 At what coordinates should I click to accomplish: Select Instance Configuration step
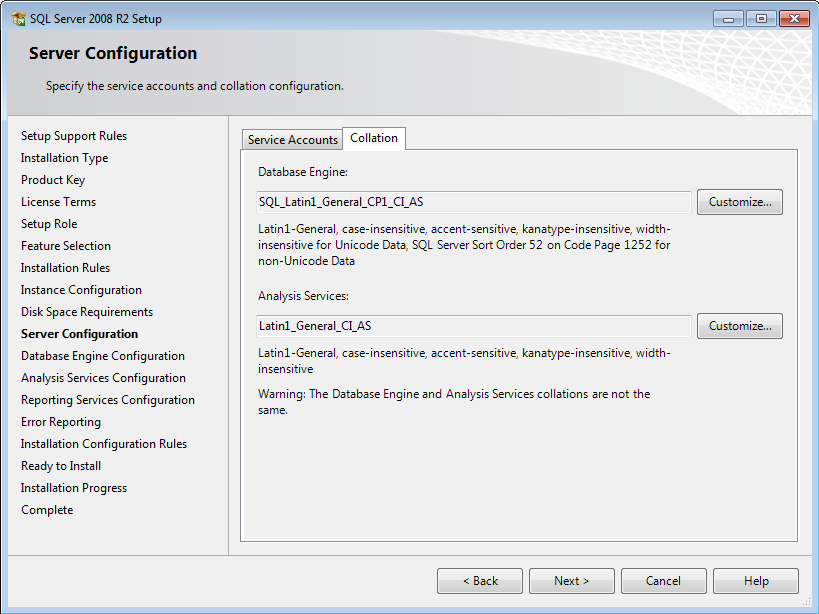tap(81, 290)
